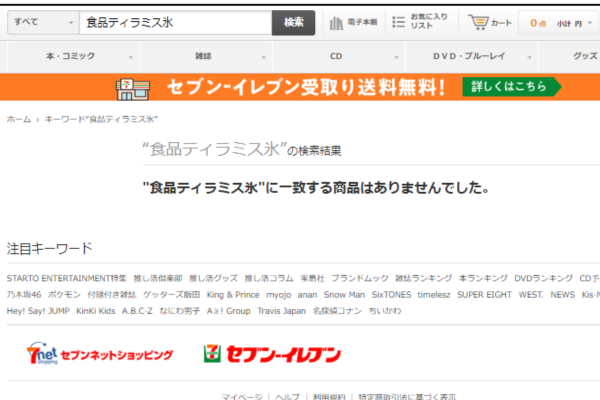Open the ちいかわ keyword link
Viewport: 600px width, 400px height.
tap(385, 311)
